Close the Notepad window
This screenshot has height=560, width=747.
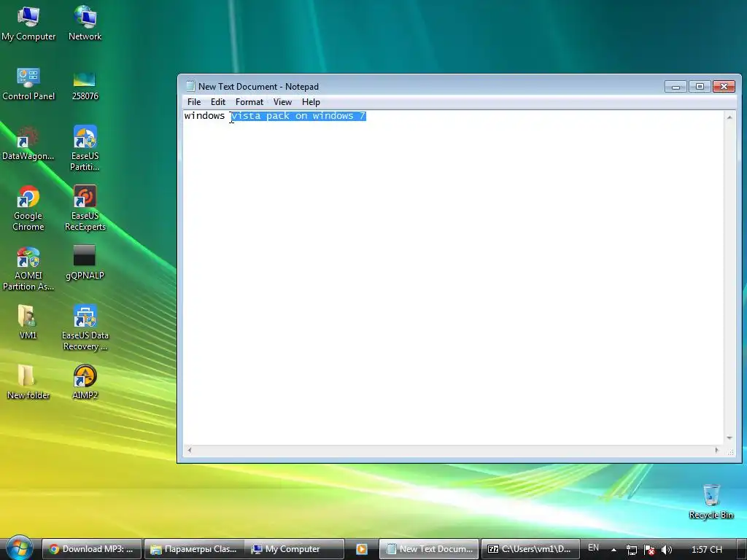pos(724,87)
